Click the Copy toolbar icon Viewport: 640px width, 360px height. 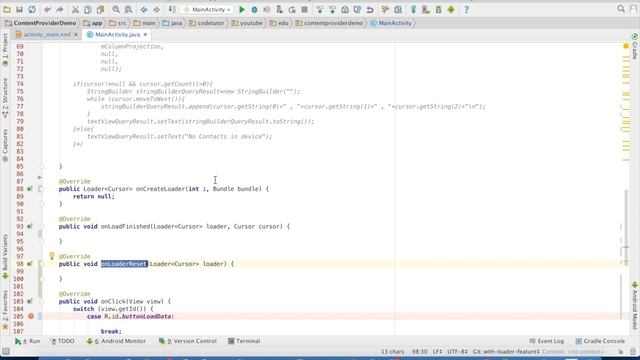pyautogui.click(x=87, y=9)
